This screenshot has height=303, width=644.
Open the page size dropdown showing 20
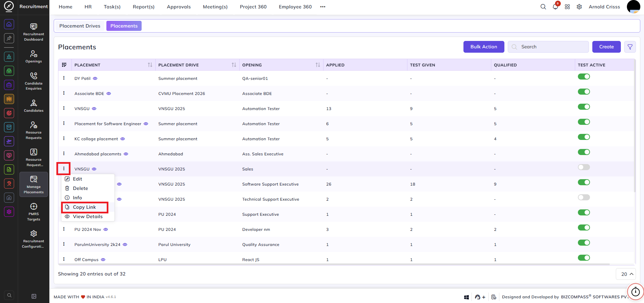click(x=626, y=274)
